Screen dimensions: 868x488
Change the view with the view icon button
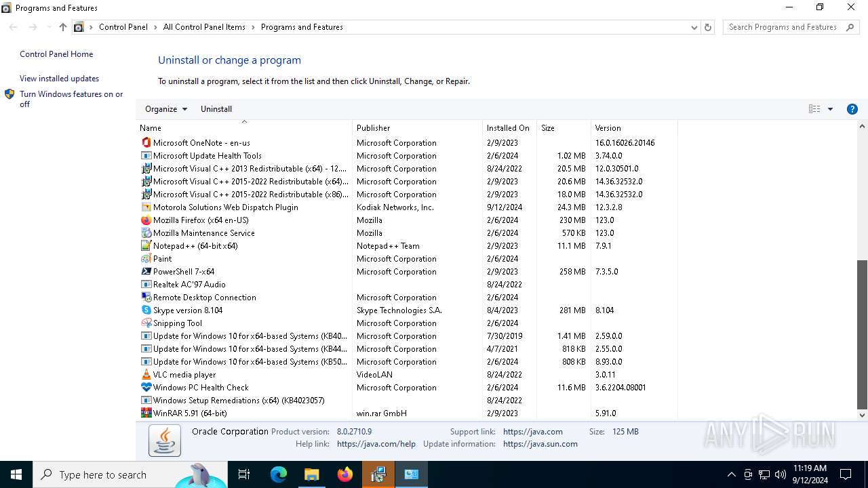[x=814, y=109]
